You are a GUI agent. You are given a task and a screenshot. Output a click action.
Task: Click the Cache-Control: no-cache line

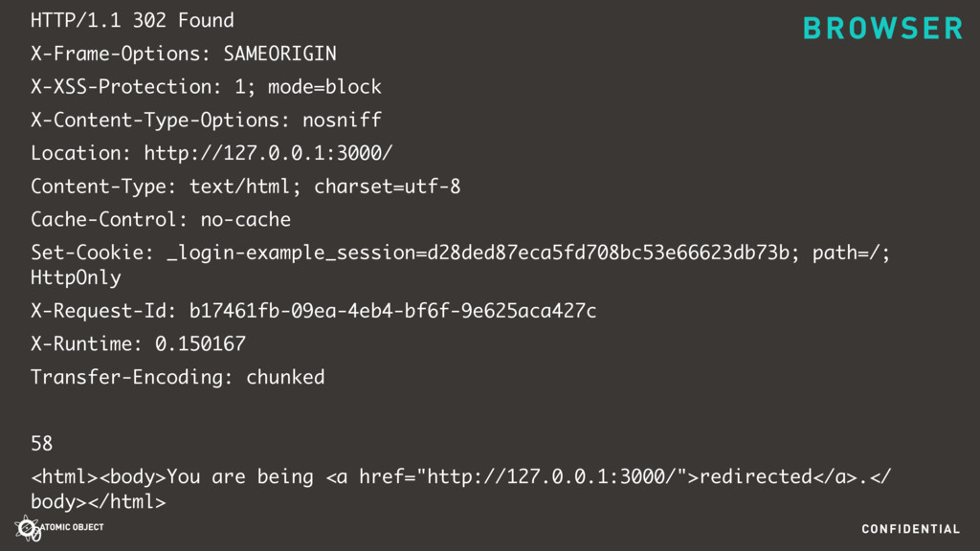[161, 219]
